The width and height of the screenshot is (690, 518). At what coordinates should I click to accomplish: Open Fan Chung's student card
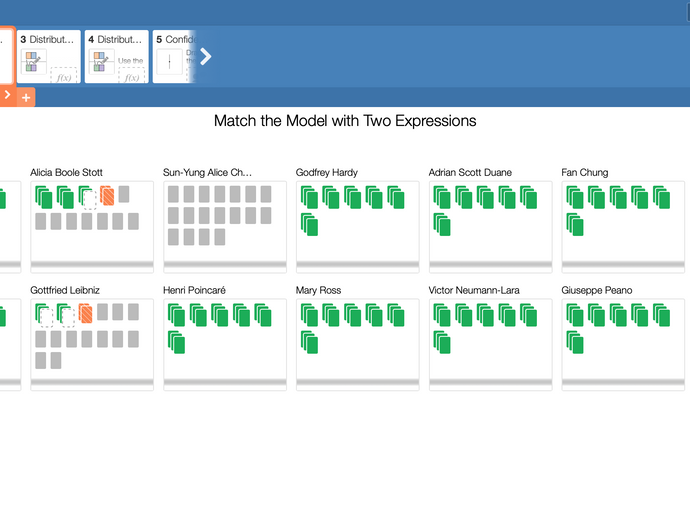pos(623,227)
